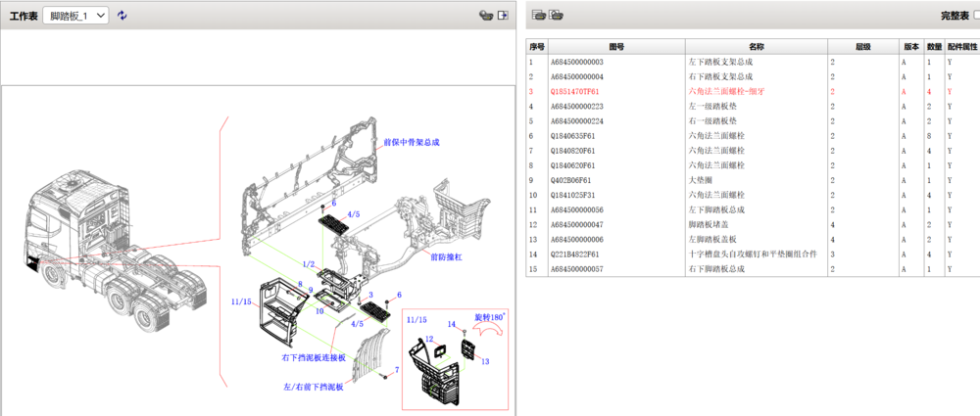Click the 序号 column header
The height and width of the screenshot is (416, 980).
(x=537, y=47)
